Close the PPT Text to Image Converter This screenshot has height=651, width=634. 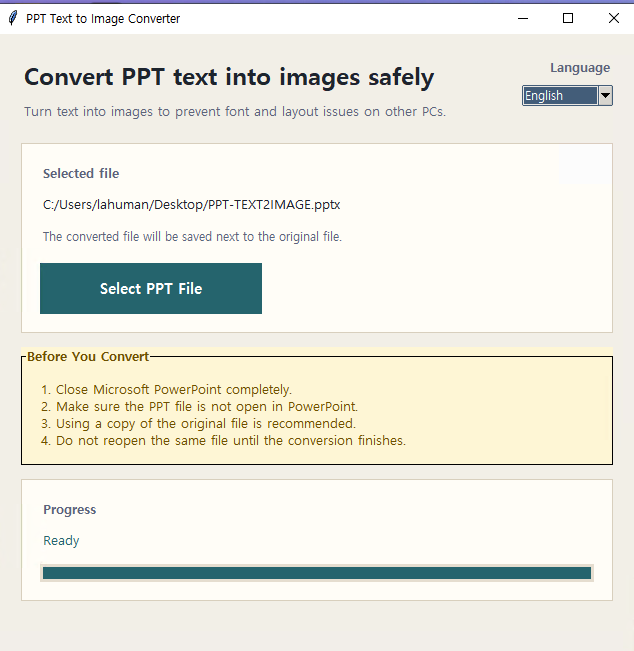click(613, 18)
